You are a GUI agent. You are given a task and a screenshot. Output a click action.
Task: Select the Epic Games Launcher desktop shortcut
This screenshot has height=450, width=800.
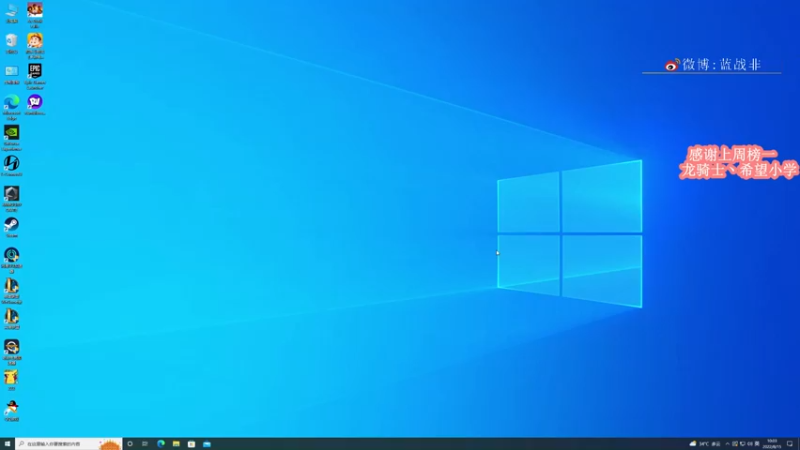(x=35, y=77)
